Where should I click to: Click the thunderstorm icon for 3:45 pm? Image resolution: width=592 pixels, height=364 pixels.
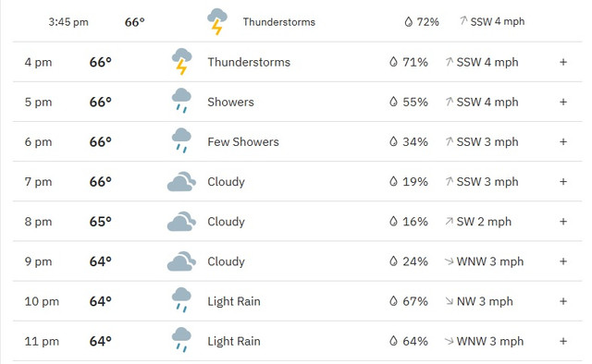pos(217,21)
